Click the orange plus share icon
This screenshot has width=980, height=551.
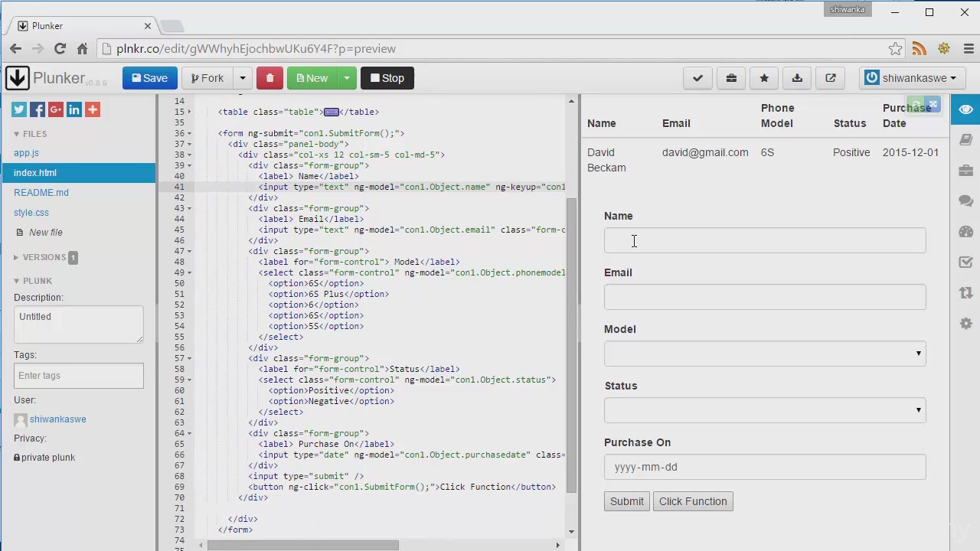(x=93, y=109)
